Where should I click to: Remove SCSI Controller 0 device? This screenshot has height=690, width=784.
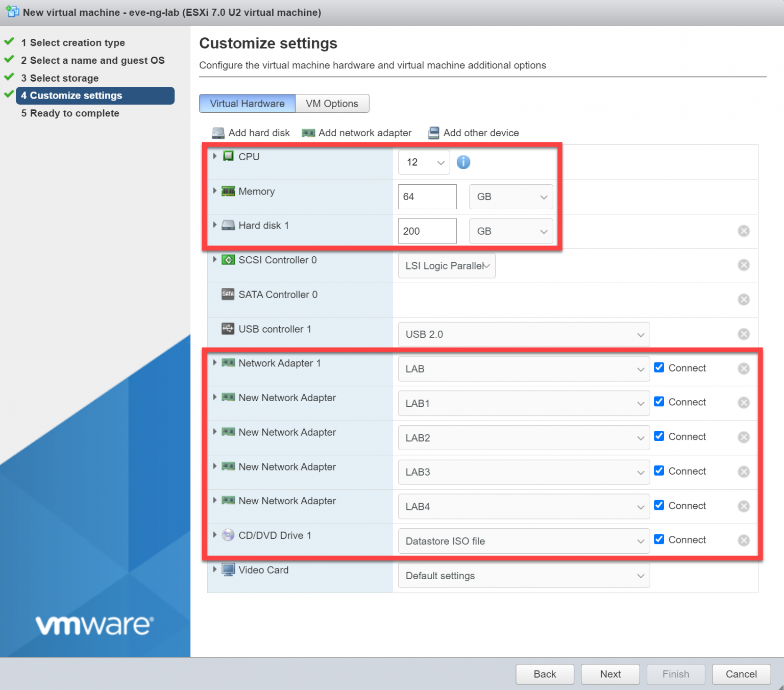744,265
